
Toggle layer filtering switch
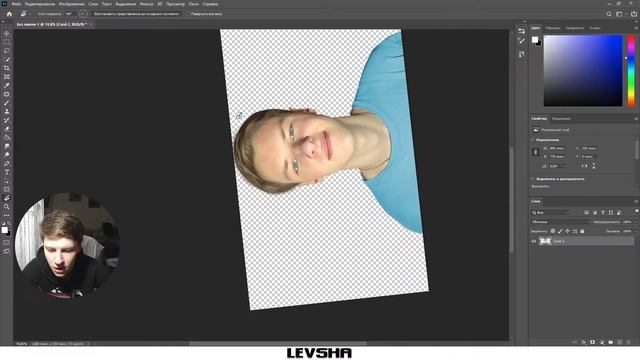click(636, 211)
